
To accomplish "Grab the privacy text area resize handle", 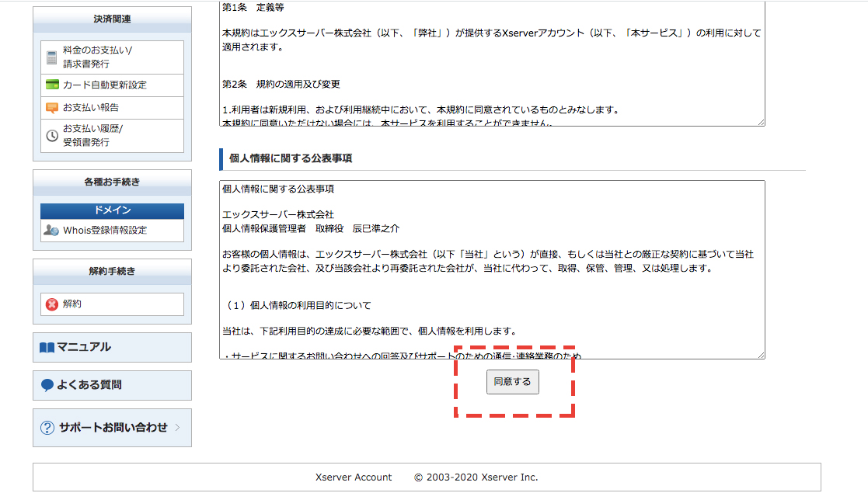I will pyautogui.click(x=761, y=355).
